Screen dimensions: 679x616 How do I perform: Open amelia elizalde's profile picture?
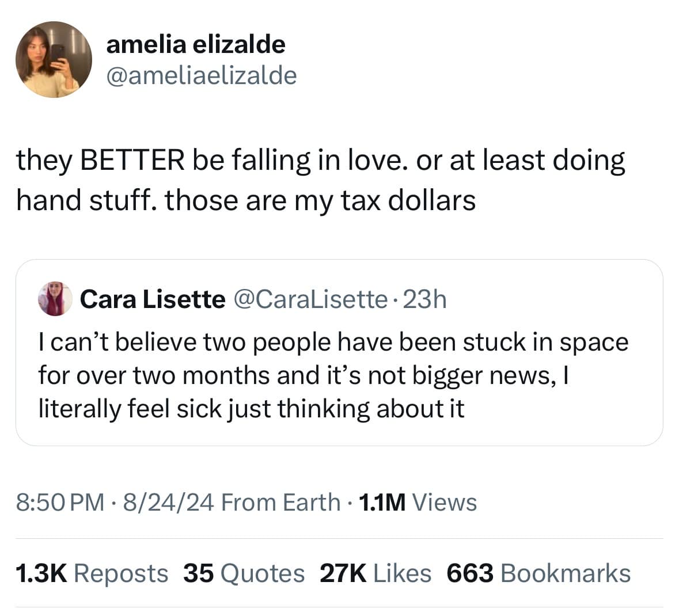pyautogui.click(x=54, y=60)
